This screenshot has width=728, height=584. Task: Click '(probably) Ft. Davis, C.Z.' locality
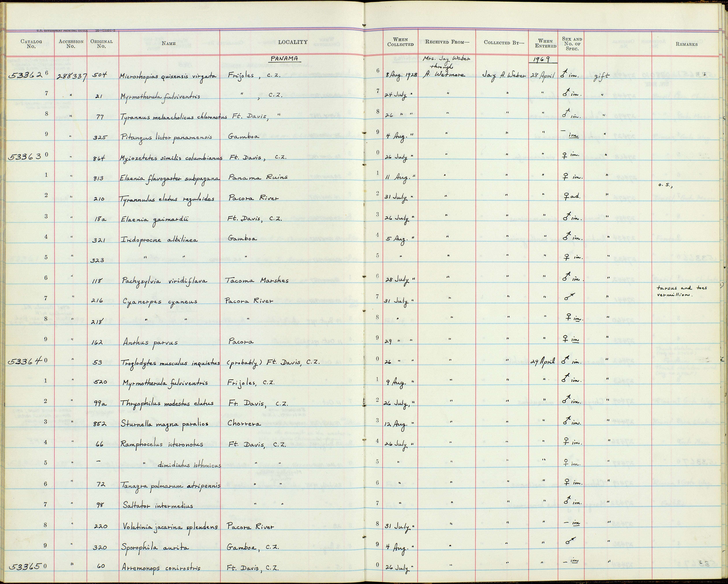tap(274, 362)
